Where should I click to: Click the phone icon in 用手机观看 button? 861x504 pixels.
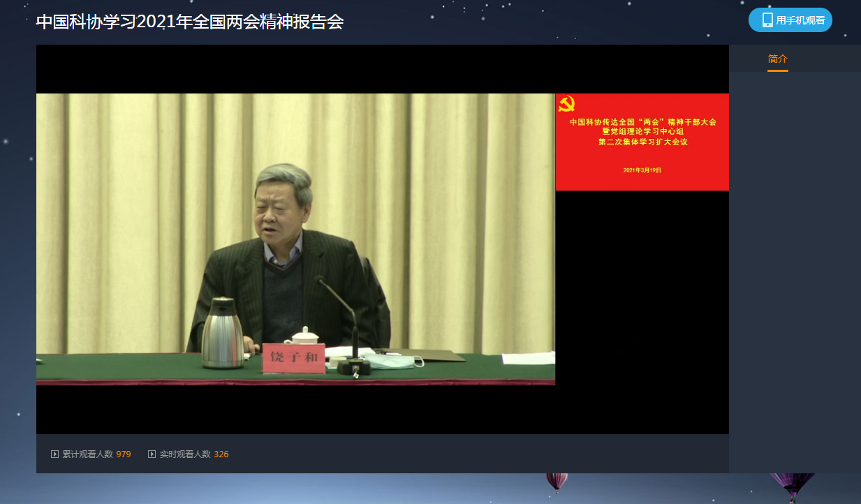[x=767, y=20]
